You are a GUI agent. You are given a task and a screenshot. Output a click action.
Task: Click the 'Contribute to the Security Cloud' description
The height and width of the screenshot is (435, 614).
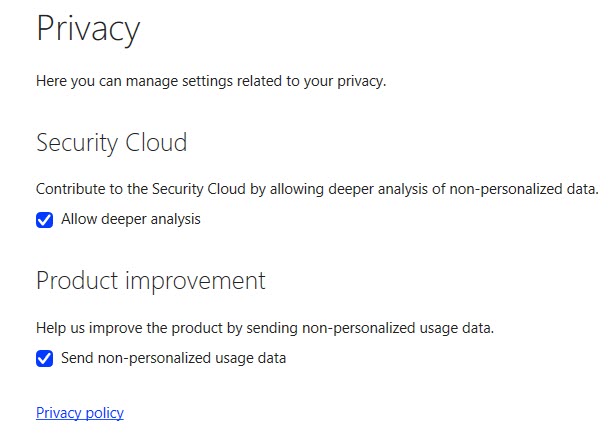(x=316, y=189)
